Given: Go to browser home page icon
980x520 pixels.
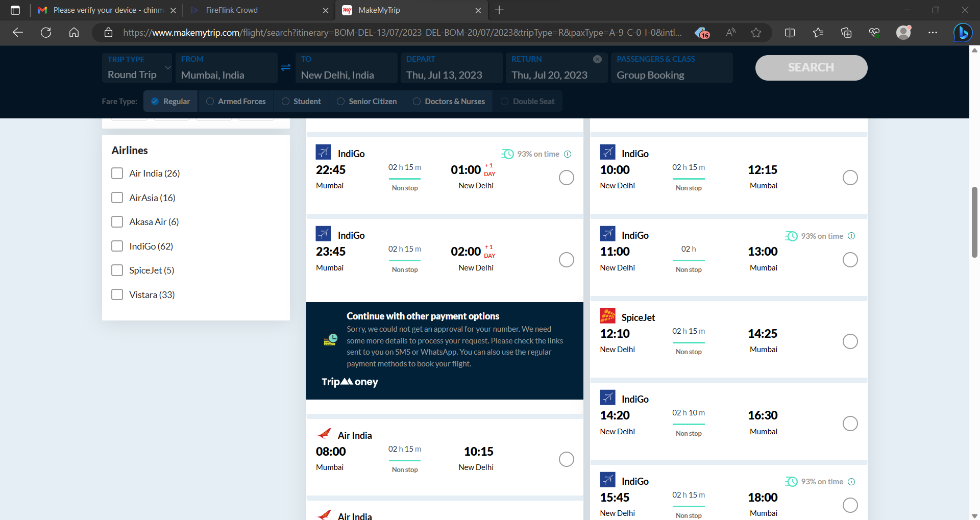Looking at the screenshot, I should click(74, 33).
